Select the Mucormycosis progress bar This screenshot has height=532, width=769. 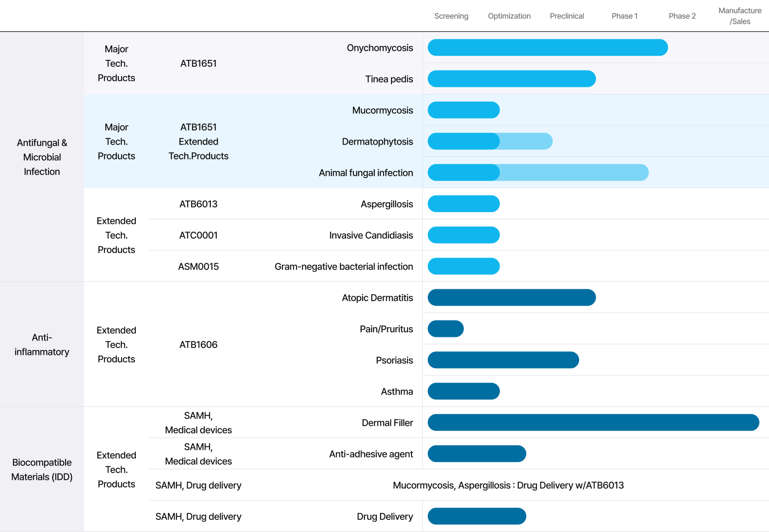(x=463, y=110)
